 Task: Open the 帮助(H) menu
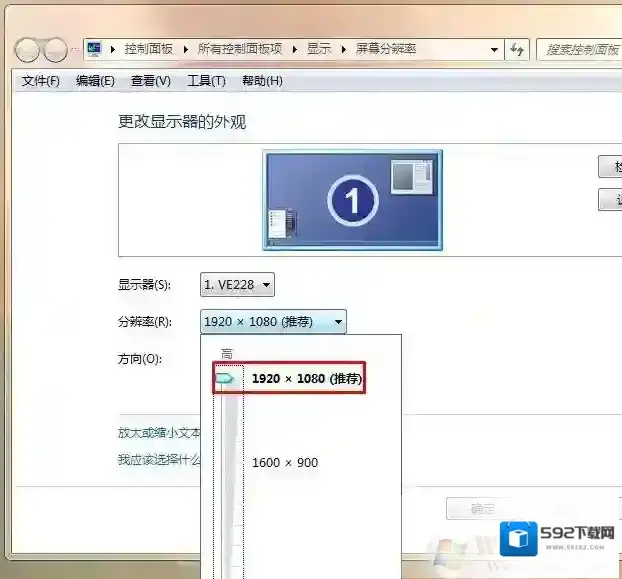262,81
